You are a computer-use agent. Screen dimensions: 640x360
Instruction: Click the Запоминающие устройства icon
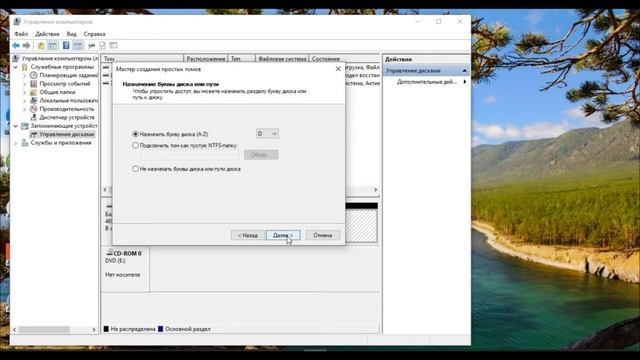25,126
